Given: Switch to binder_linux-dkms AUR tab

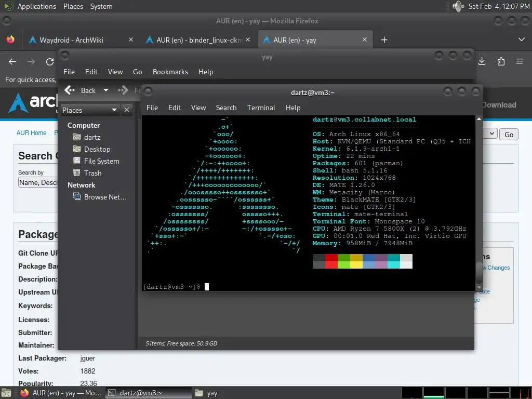Looking at the screenshot, I should (x=198, y=40).
